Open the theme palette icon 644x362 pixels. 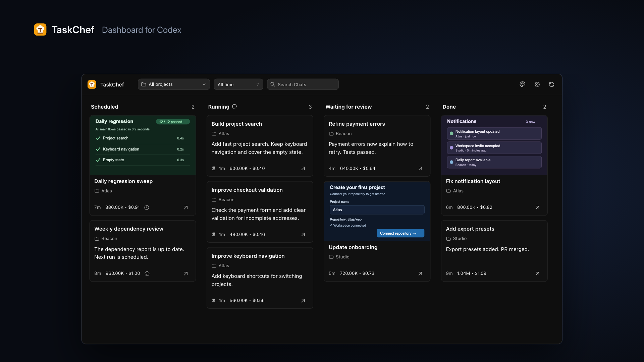tap(522, 84)
